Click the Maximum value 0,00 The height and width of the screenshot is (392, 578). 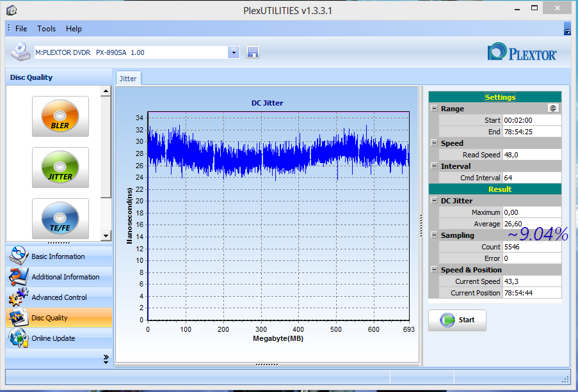(x=532, y=212)
